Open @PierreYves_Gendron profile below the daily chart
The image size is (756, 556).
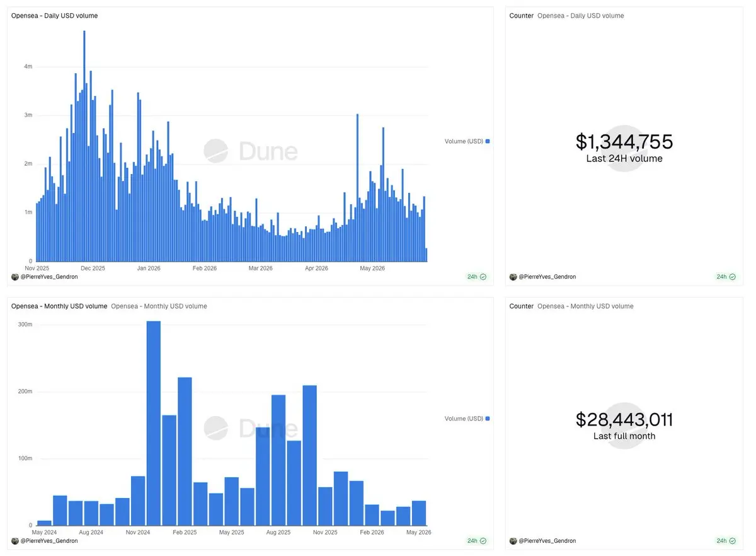(x=49, y=277)
